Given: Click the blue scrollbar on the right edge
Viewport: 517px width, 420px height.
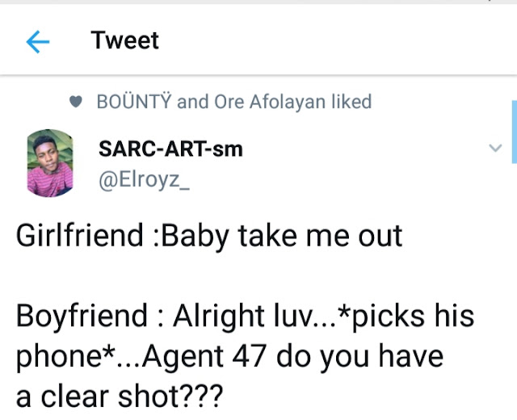Looking at the screenshot, I should [x=514, y=121].
